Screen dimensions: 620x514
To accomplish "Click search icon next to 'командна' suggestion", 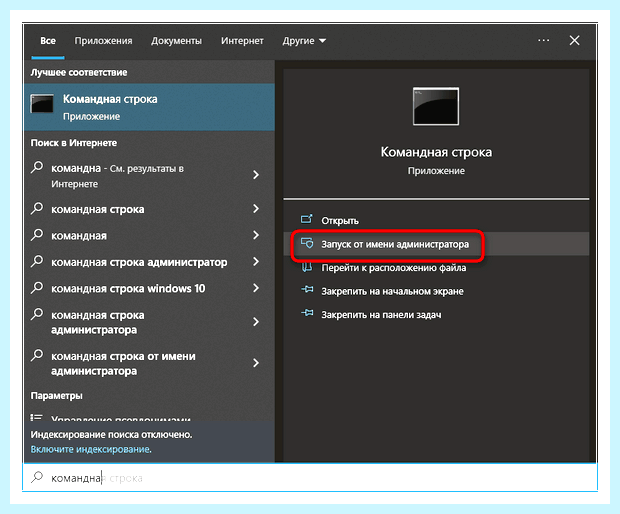I will point(37,167).
